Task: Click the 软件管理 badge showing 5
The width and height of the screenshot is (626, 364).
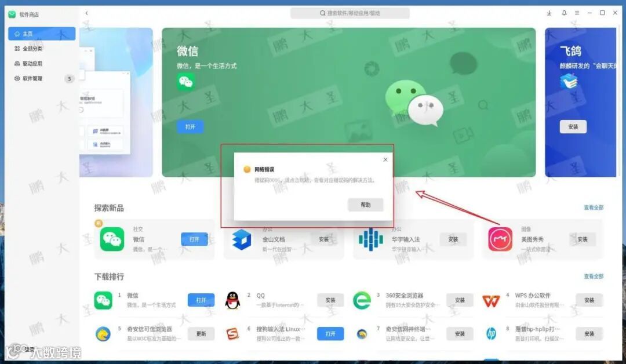Action: (x=69, y=79)
